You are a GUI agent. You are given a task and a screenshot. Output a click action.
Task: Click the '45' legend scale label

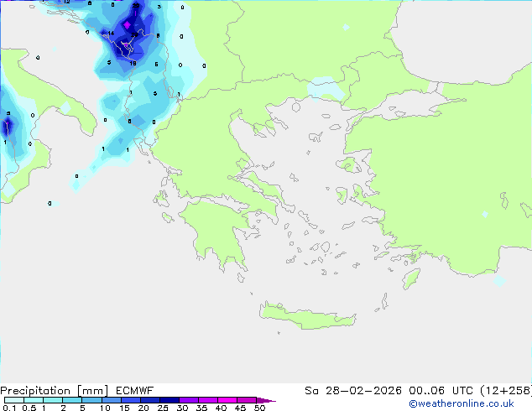[x=240, y=408]
